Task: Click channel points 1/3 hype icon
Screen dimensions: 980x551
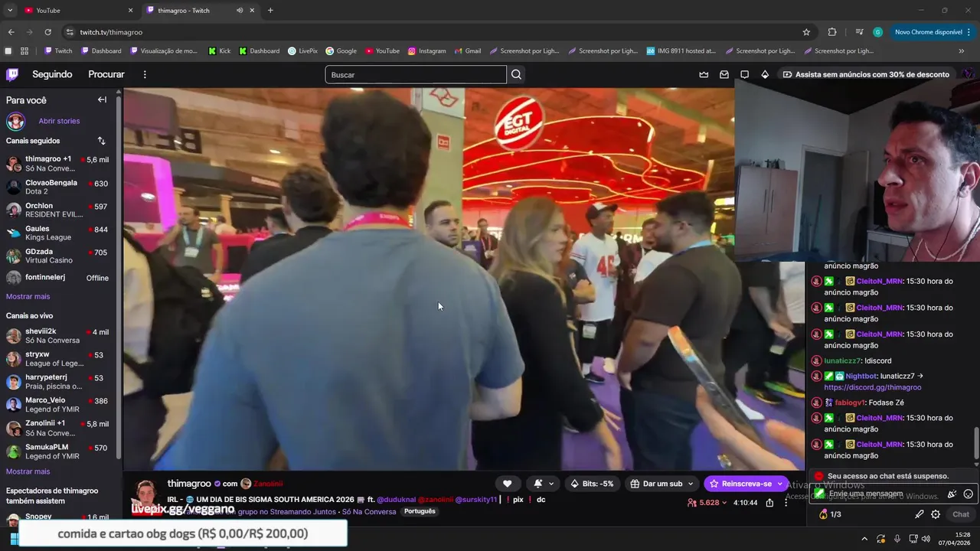Action: tap(830, 514)
